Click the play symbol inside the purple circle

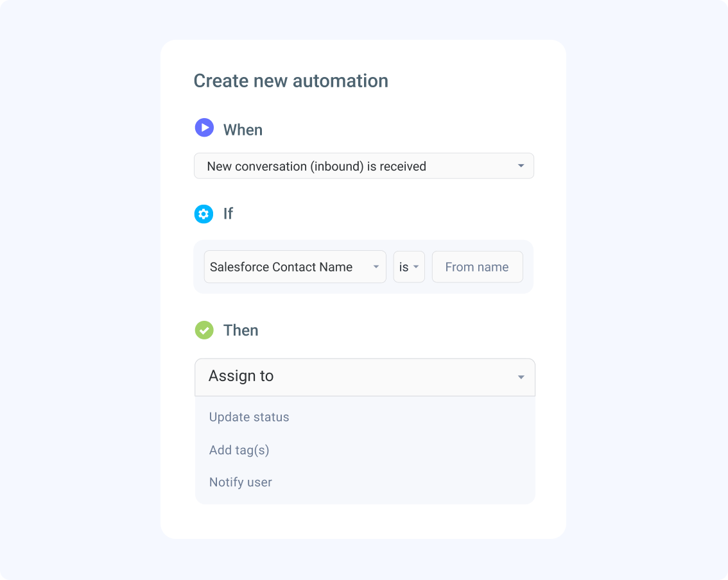point(204,128)
